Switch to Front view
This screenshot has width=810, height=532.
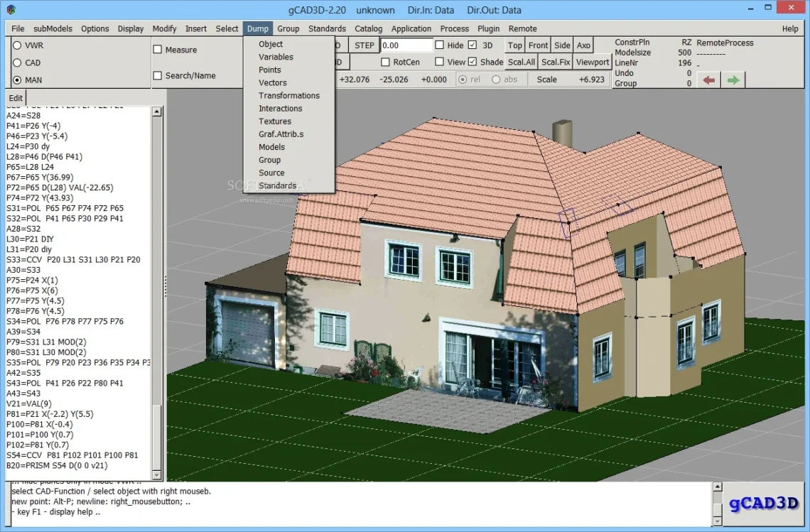(538, 45)
